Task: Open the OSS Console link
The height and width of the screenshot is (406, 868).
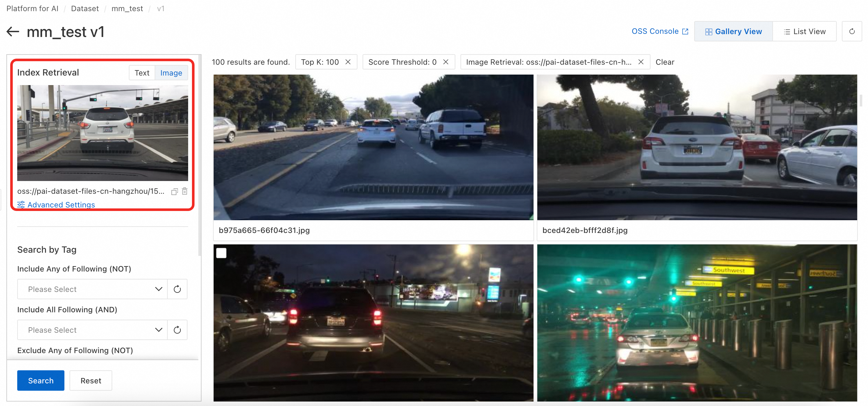Action: [x=660, y=31]
